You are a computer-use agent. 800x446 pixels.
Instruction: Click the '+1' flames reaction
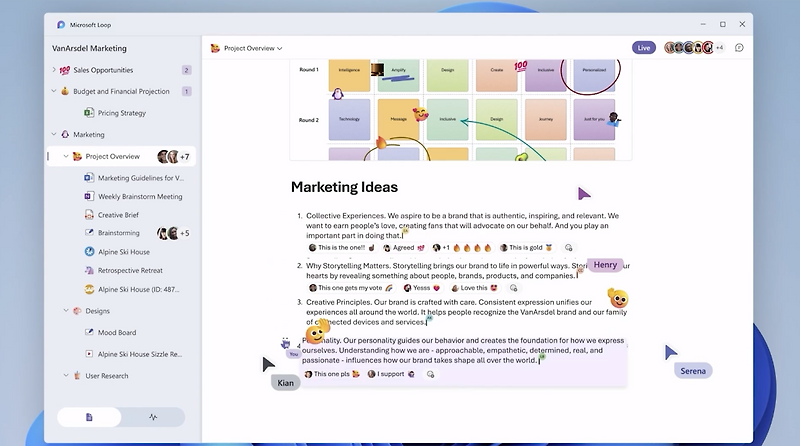[461, 247]
